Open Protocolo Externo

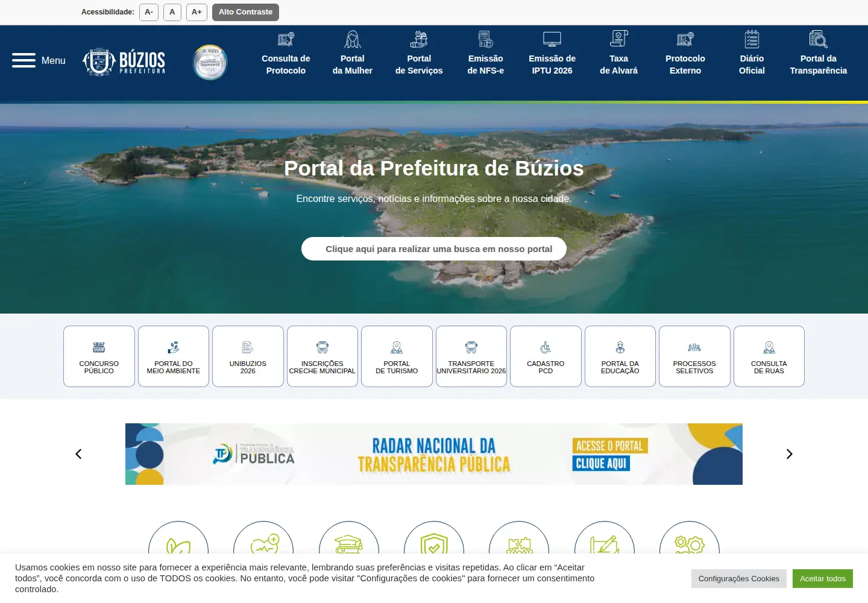[x=685, y=53]
